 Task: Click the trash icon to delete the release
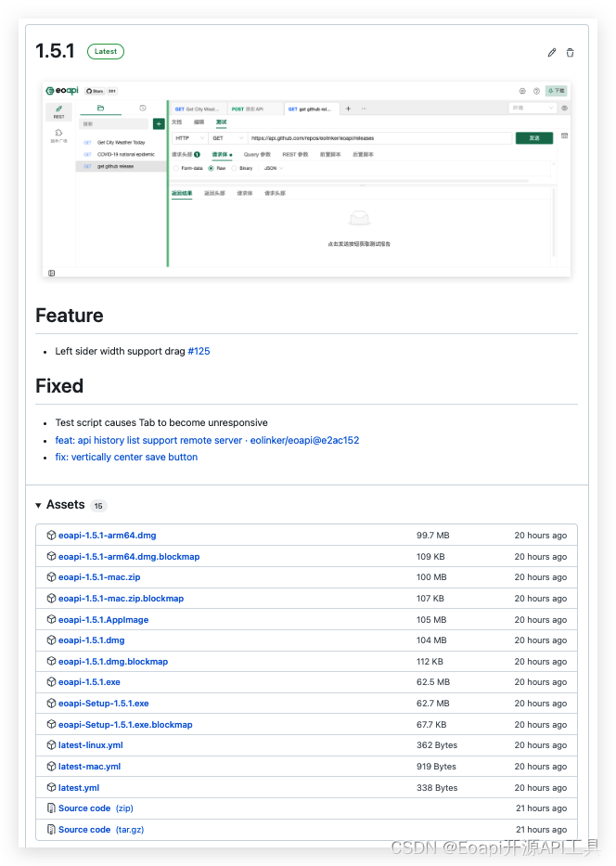pos(571,53)
